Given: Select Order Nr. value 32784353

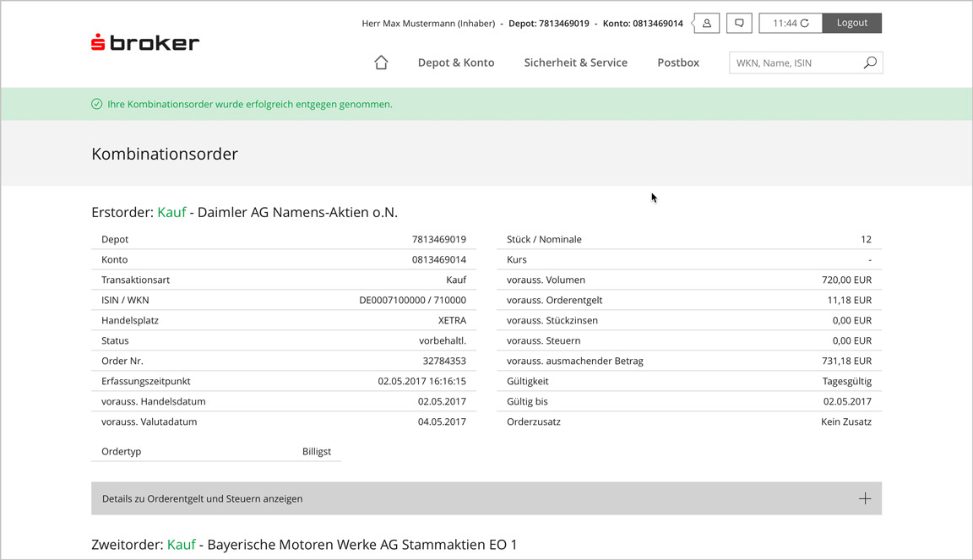Looking at the screenshot, I should point(444,361).
